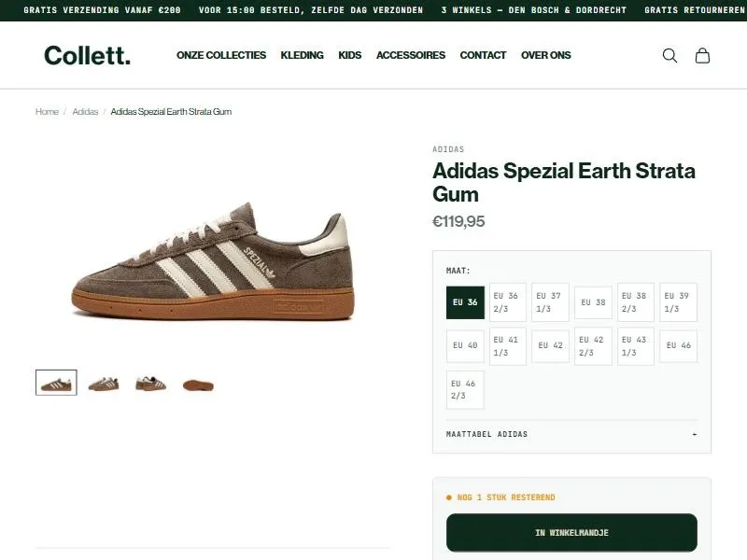Select size EU 41 1/3
The height and width of the screenshot is (560, 747).
(x=507, y=346)
